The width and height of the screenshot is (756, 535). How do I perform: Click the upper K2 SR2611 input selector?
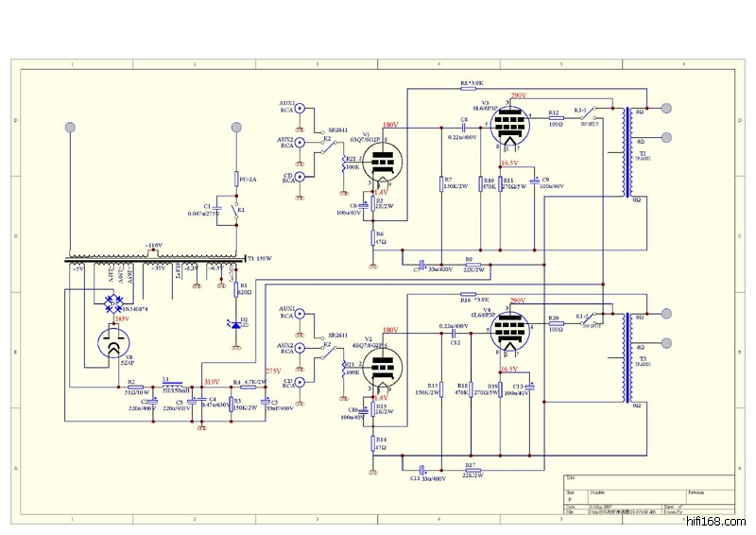[328, 144]
